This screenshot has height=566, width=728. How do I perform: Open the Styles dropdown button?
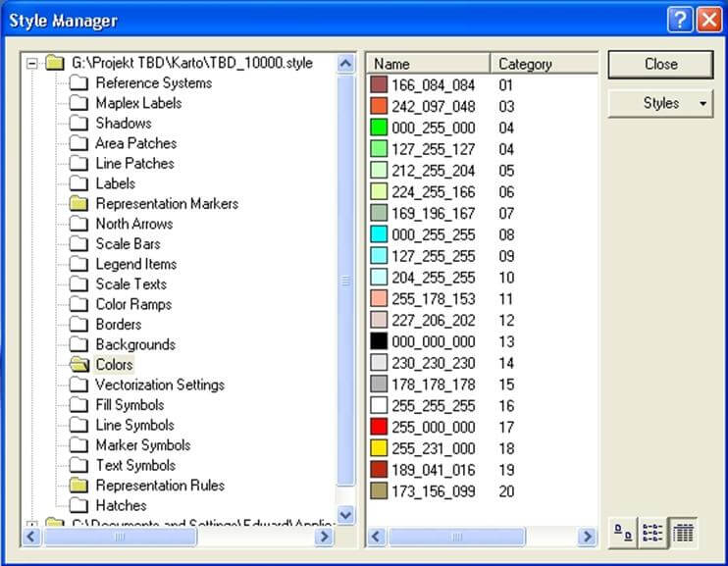pyautogui.click(x=660, y=103)
